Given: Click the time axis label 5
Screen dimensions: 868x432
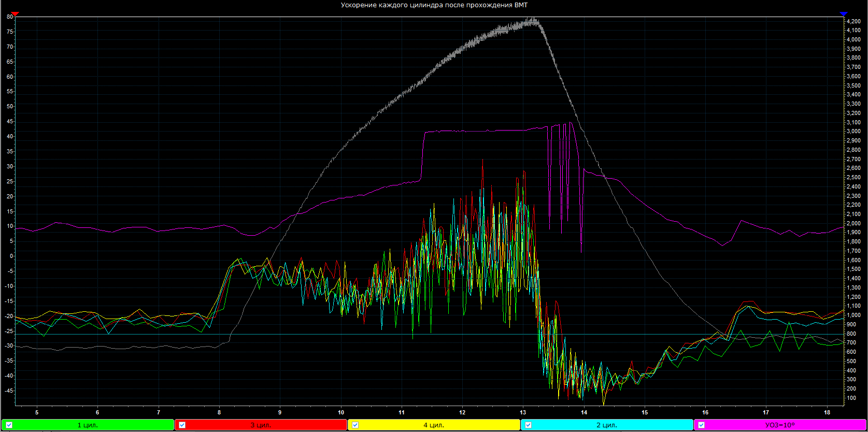Looking at the screenshot, I should [x=37, y=412].
